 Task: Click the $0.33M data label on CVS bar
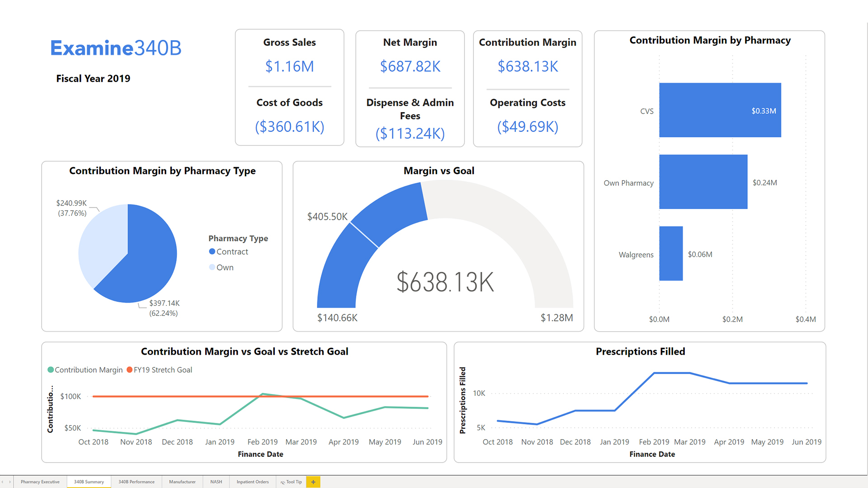pyautogui.click(x=764, y=111)
